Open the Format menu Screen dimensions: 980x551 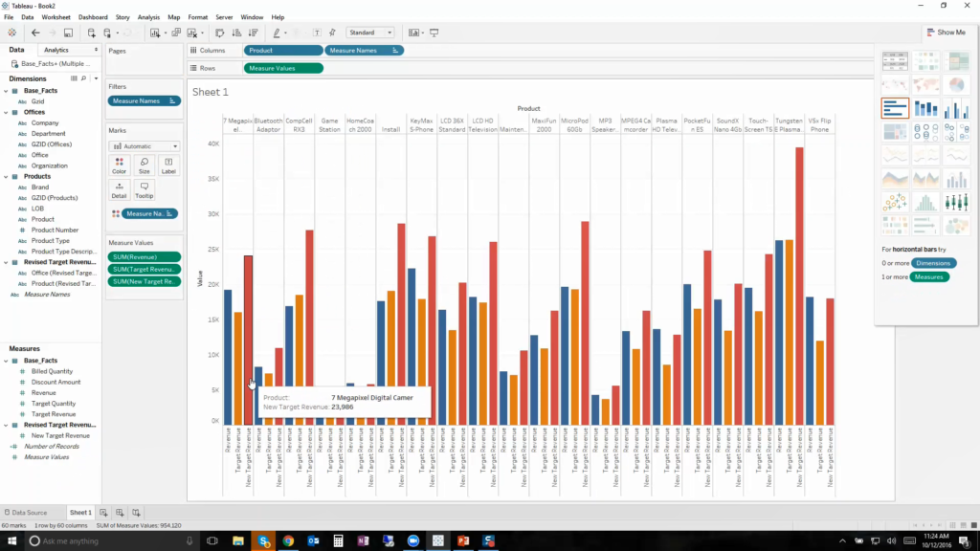click(x=197, y=17)
